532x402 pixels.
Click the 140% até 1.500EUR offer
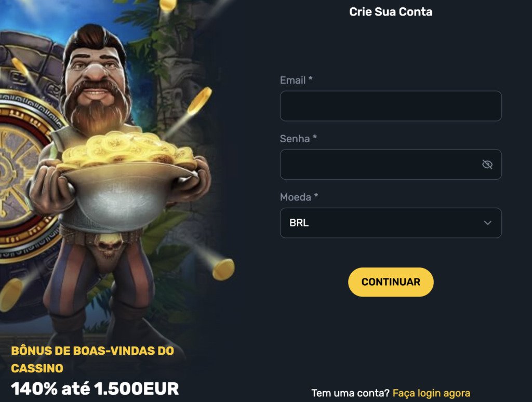pyautogui.click(x=95, y=389)
